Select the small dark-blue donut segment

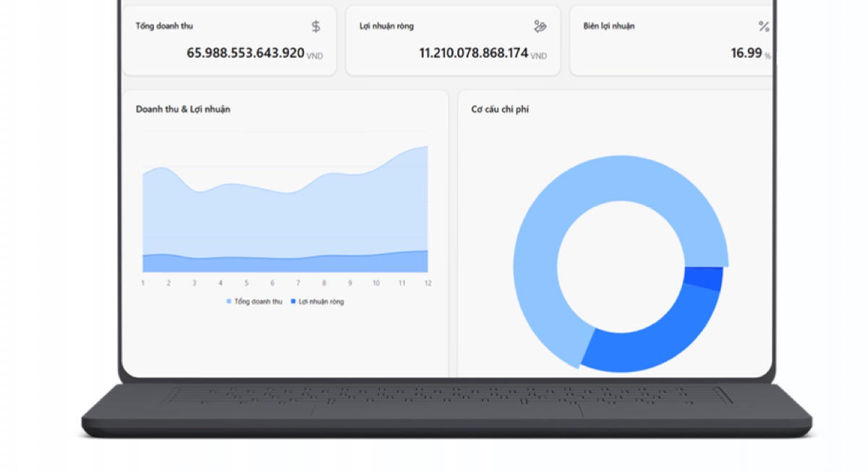point(704,278)
